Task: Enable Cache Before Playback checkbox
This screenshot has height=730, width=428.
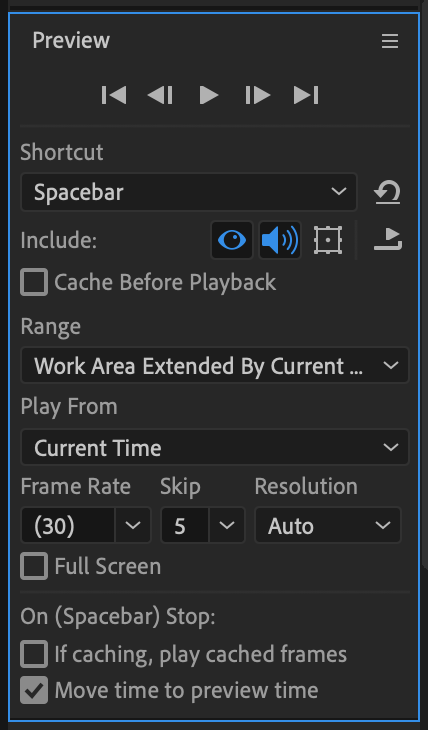Action: click(34, 282)
